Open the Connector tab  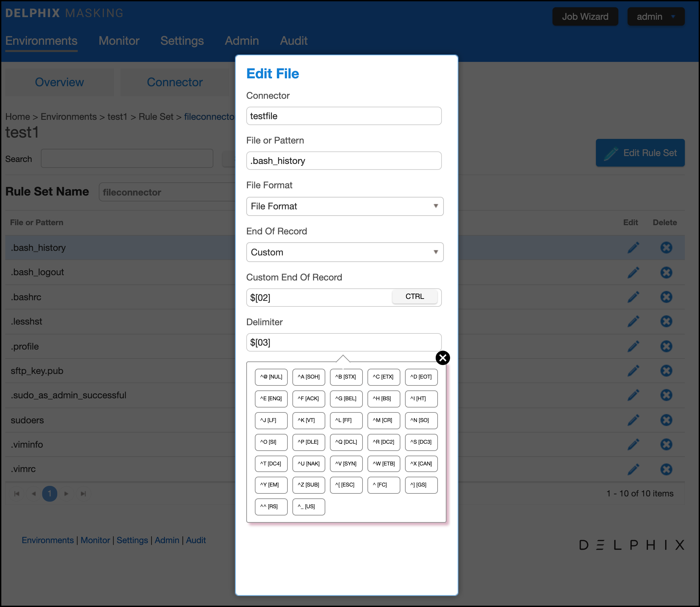[175, 82]
